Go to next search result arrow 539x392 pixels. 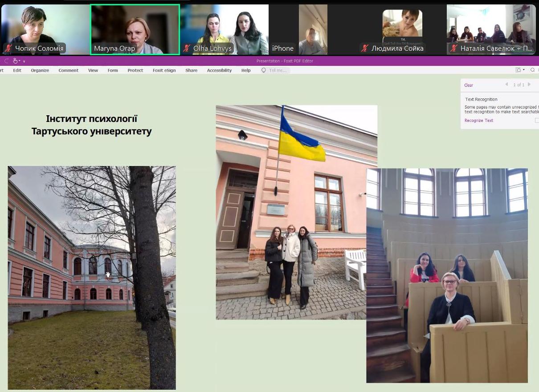529,85
